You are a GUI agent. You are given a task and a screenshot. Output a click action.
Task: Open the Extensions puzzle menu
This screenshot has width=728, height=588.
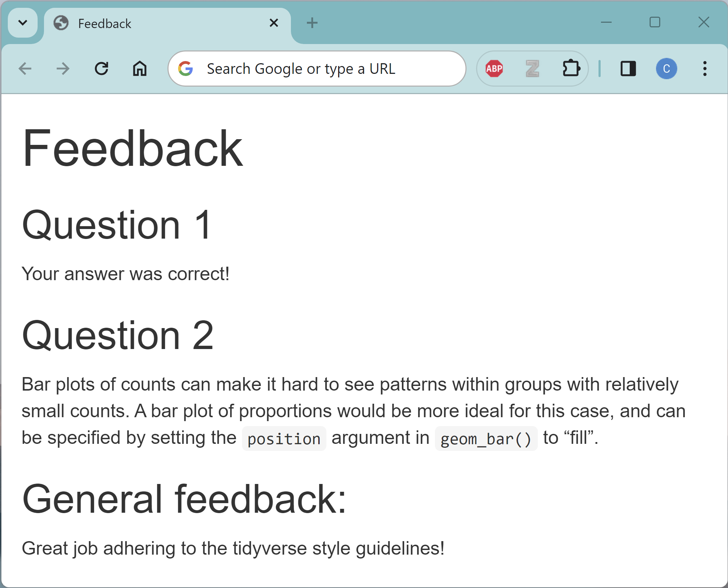[571, 69]
